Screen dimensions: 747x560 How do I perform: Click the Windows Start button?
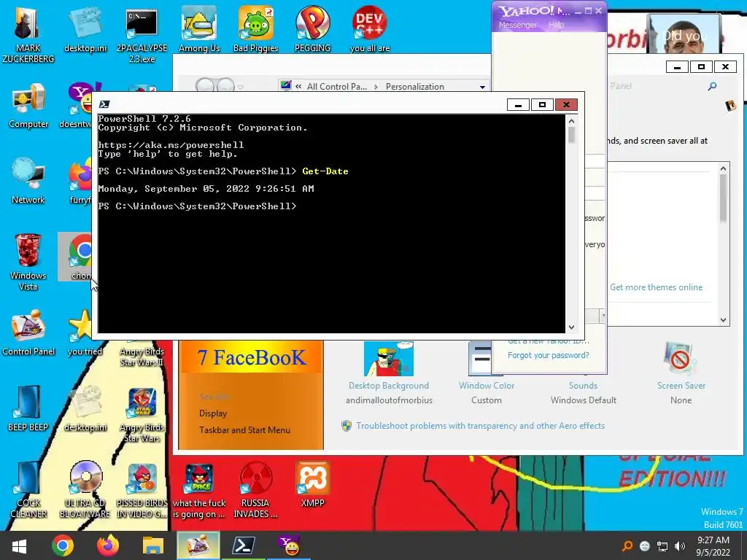pyautogui.click(x=19, y=545)
